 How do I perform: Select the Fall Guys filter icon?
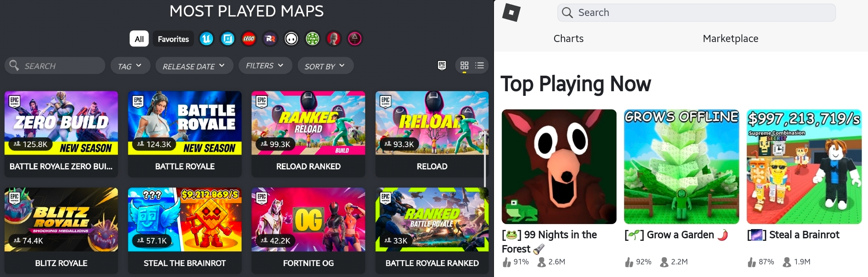(291, 39)
